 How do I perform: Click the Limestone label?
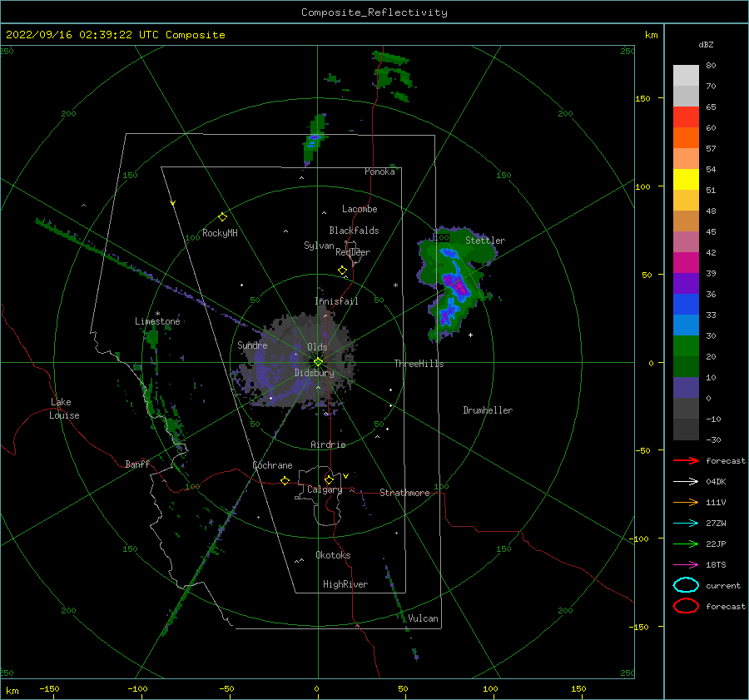(157, 321)
